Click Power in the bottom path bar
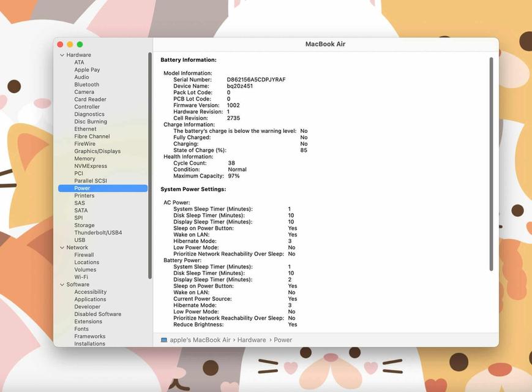The height and width of the screenshot is (392, 532). pos(283,340)
